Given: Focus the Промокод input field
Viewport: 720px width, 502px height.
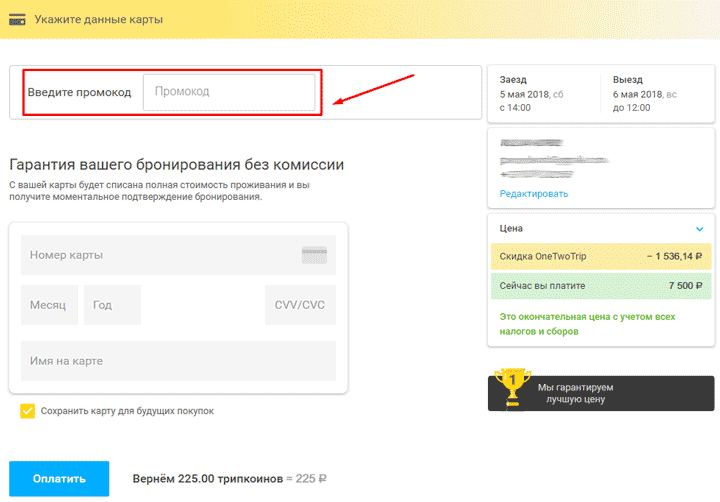Looking at the screenshot, I should 229,92.
